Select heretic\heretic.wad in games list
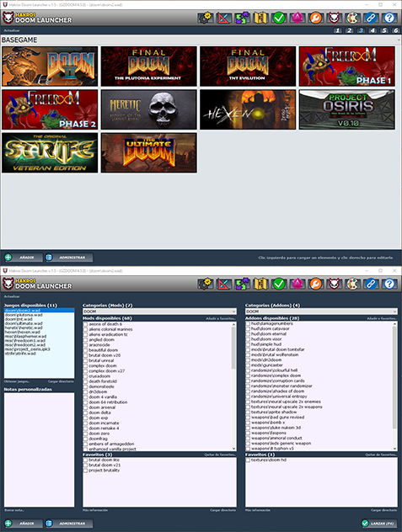Viewport: 402px width, 532px height. pyautogui.click(x=24, y=327)
